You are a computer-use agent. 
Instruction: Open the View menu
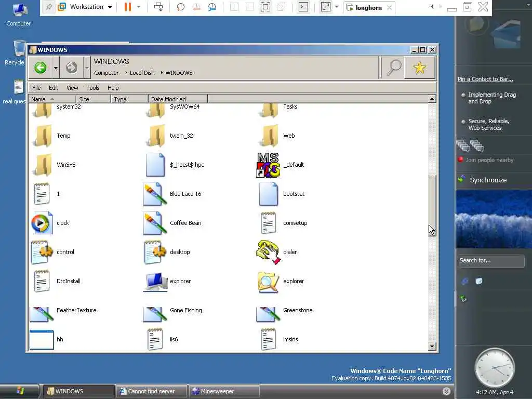pos(72,88)
